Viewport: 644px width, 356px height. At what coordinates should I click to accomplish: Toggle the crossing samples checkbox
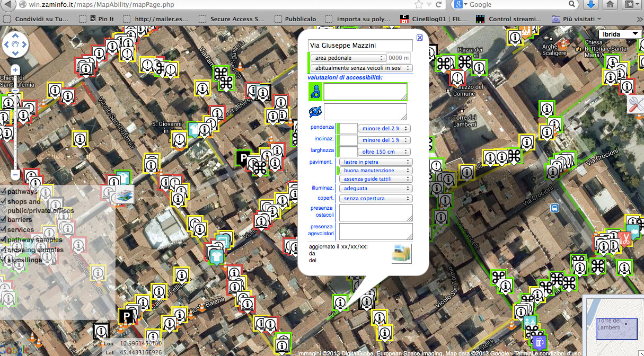3,250
